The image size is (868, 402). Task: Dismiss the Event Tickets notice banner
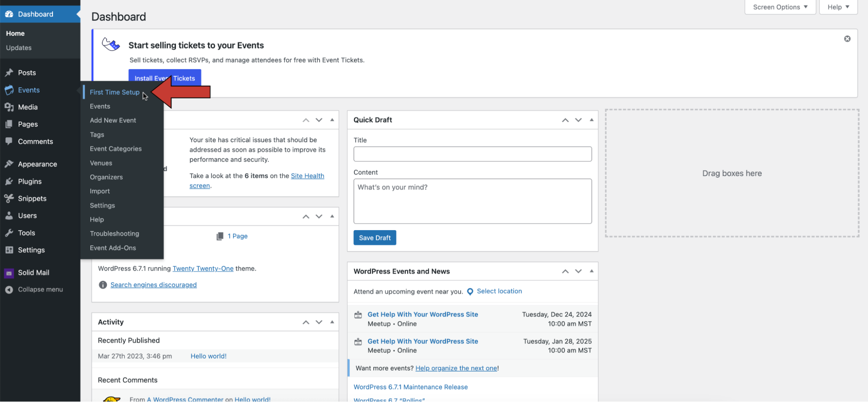click(x=847, y=39)
